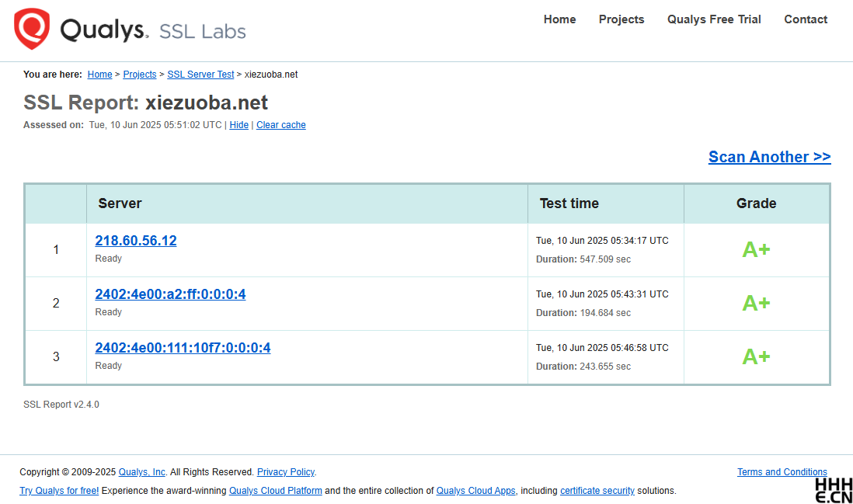Image resolution: width=853 pixels, height=504 pixels.
Task: Follow the Projects breadcrumb link
Action: click(x=139, y=75)
